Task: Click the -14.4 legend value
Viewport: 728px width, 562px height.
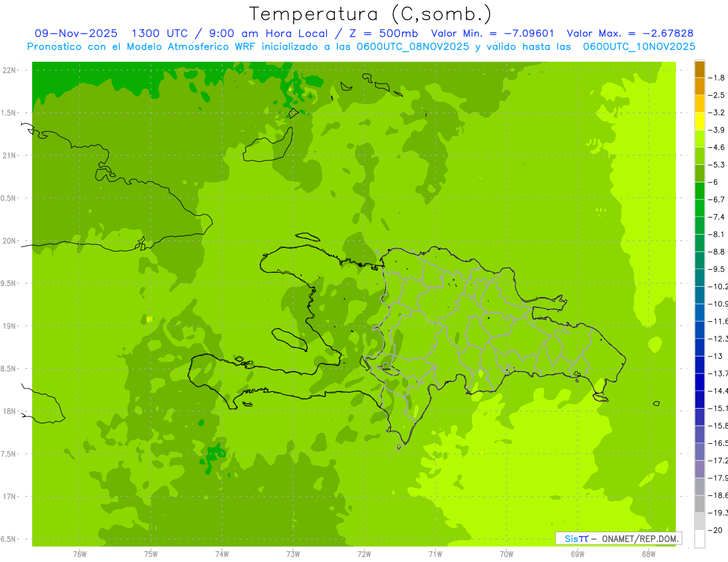Action: coord(718,391)
